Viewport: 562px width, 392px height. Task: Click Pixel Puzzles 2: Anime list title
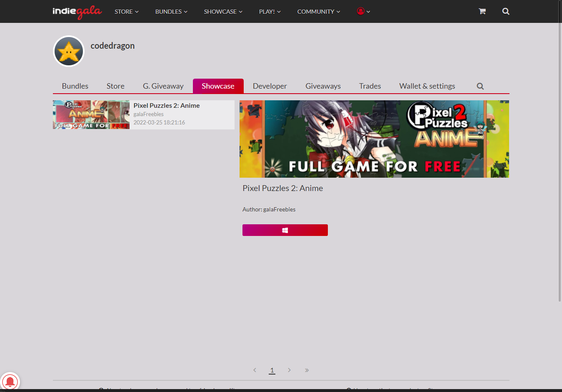[167, 106]
